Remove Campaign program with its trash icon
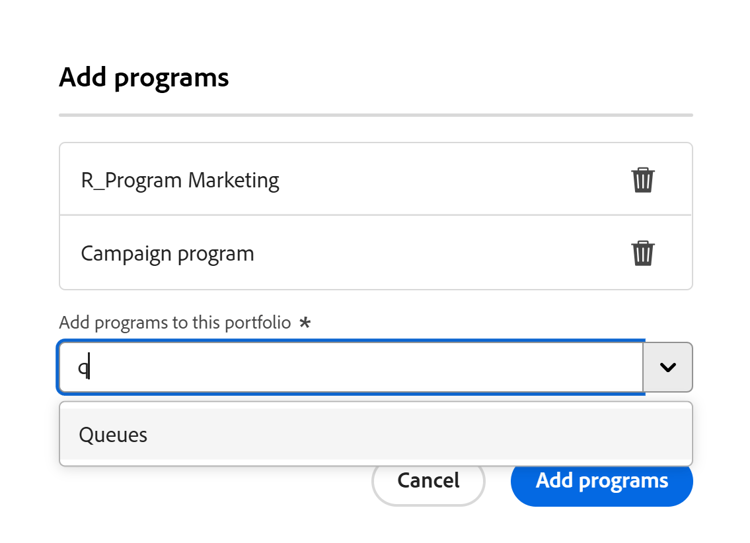 point(643,253)
